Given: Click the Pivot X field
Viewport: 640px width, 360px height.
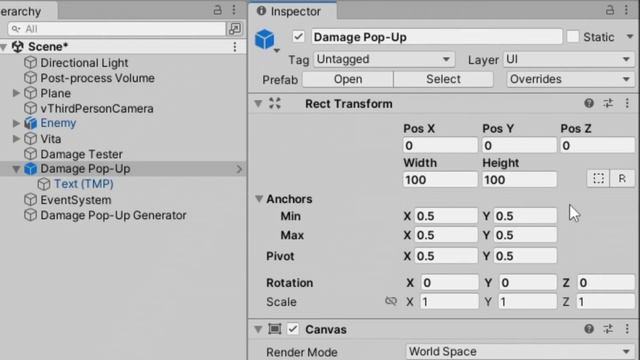Looking at the screenshot, I should pyautogui.click(x=446, y=256).
